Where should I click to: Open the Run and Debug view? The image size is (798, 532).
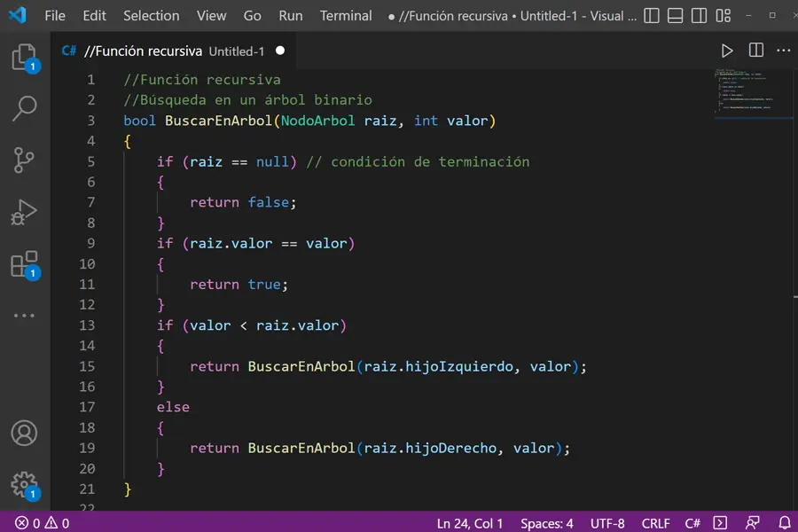pyautogui.click(x=25, y=212)
